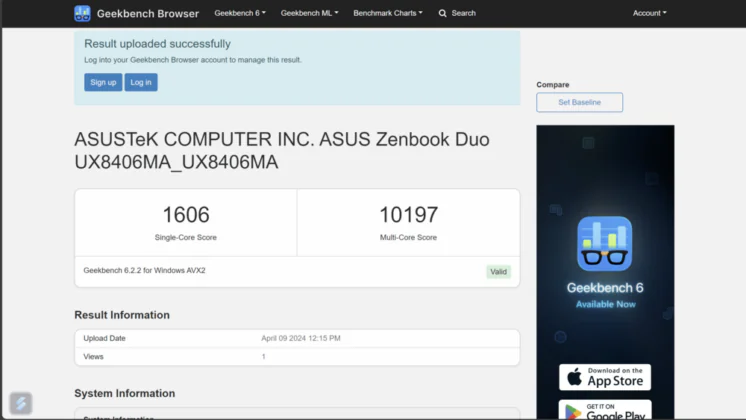Click the Multi-Core Score label
Screen dimensions: 746x420
point(408,237)
